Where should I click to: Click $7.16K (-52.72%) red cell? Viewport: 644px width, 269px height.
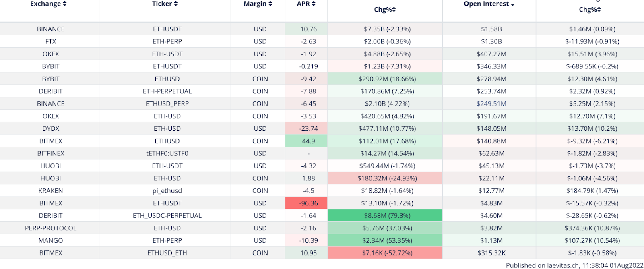pyautogui.click(x=385, y=253)
